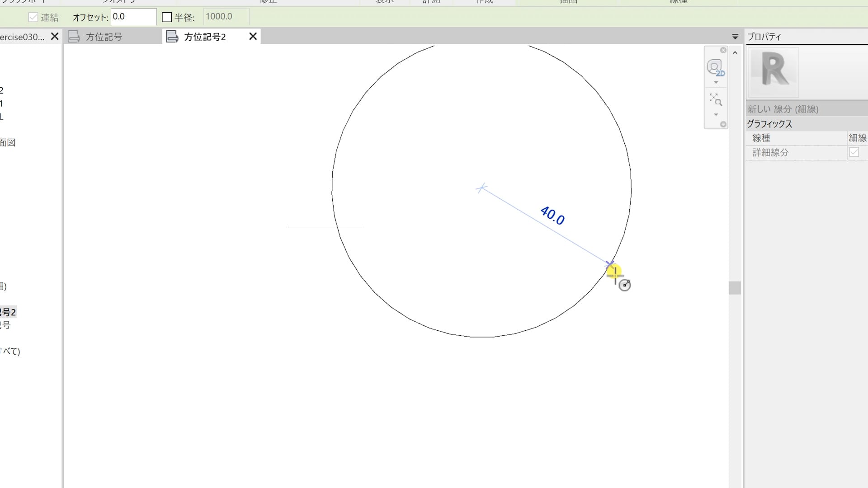Open the view tabs list dropdown
Screen dimensions: 868x488
tap(735, 37)
